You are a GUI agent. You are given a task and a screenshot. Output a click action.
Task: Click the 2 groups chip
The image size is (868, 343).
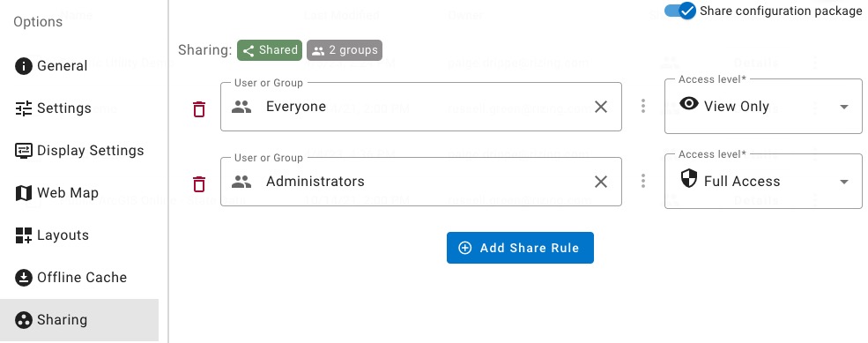345,50
